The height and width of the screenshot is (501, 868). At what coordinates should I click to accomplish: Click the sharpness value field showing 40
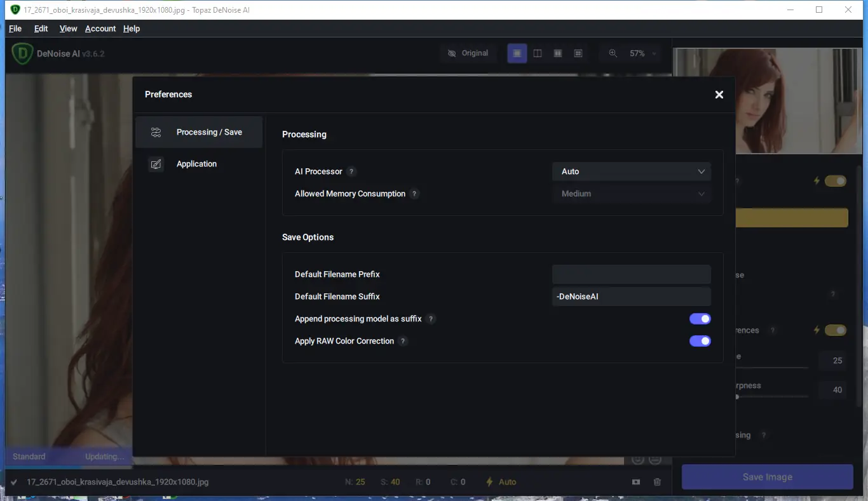[x=833, y=390]
